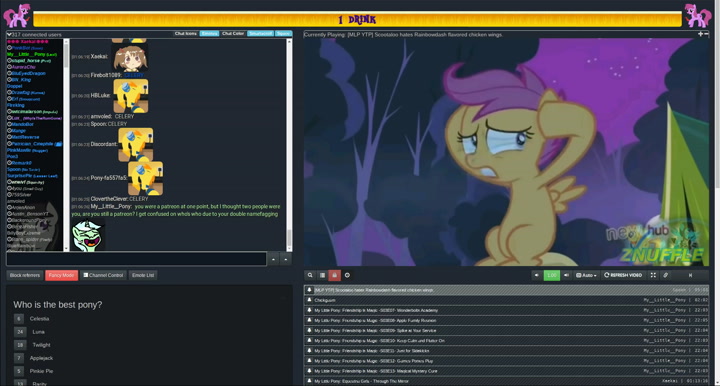Screen dimensions: 720x386
Task: Click the skip icon at player controls' end
Action: click(x=690, y=275)
